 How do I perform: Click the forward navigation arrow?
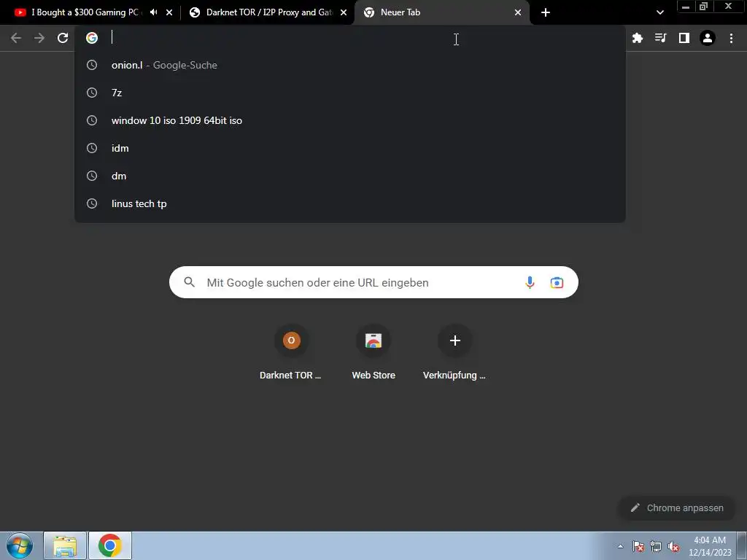pos(39,38)
